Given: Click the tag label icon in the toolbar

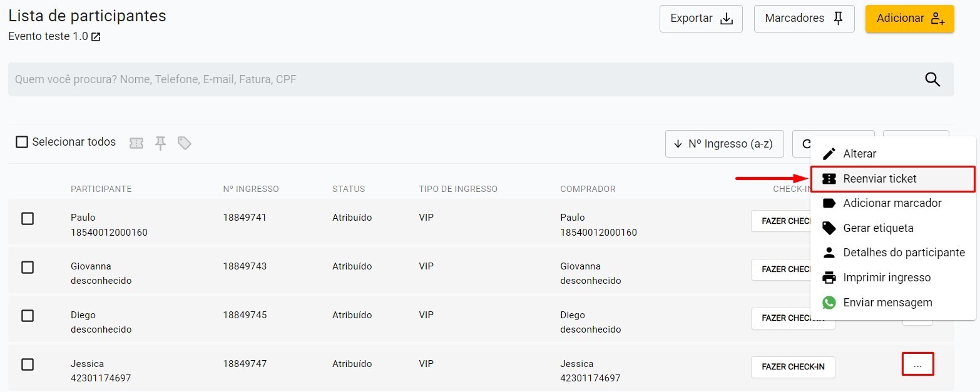Looking at the screenshot, I should pyautogui.click(x=184, y=144).
